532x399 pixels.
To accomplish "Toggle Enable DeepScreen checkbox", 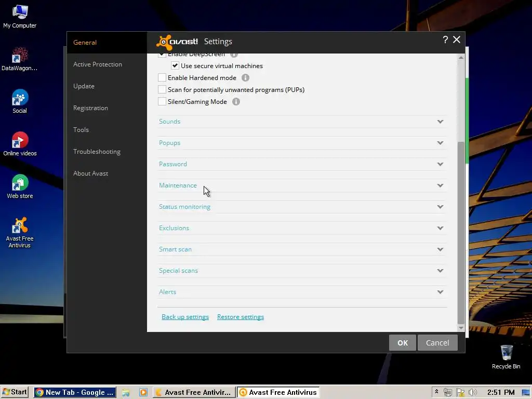I will [x=162, y=55].
